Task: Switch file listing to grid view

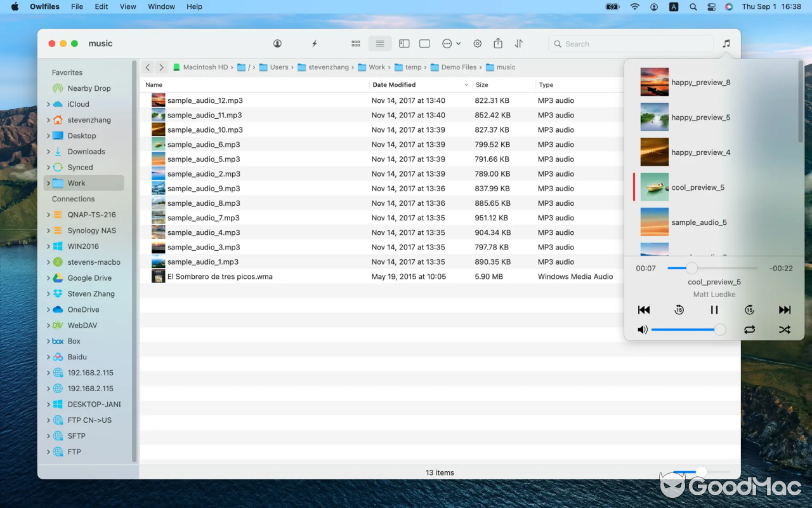Action: click(x=356, y=43)
